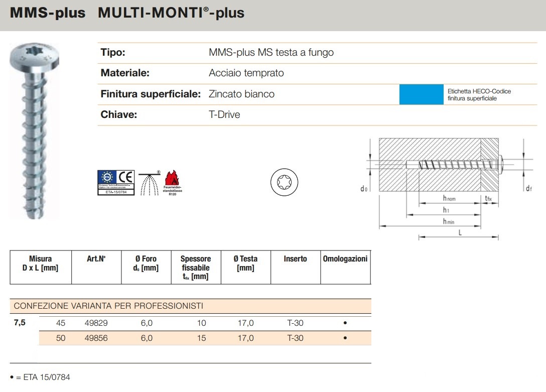
Task: Click the Spessore fissabile column header
Action: (x=196, y=268)
